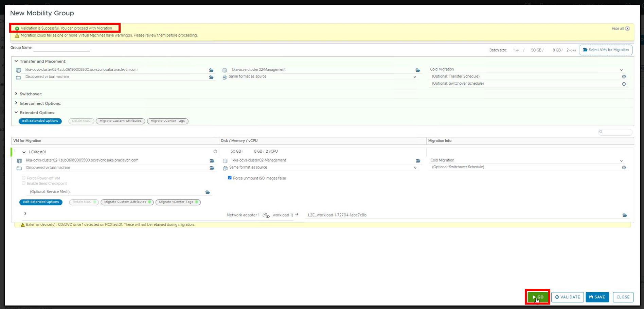644x309 pixels.
Task: Open Select VMs for Migration
Action: 606,50
